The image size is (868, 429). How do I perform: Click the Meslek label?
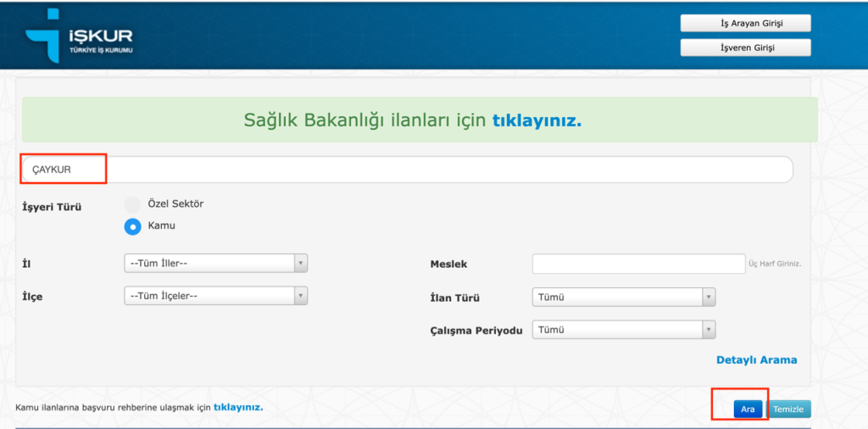448,265
